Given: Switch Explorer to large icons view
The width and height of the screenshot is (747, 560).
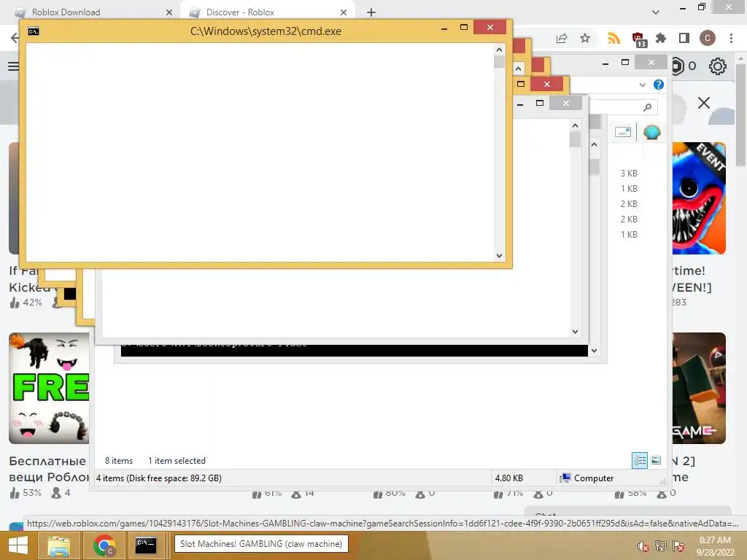Looking at the screenshot, I should (x=656, y=460).
